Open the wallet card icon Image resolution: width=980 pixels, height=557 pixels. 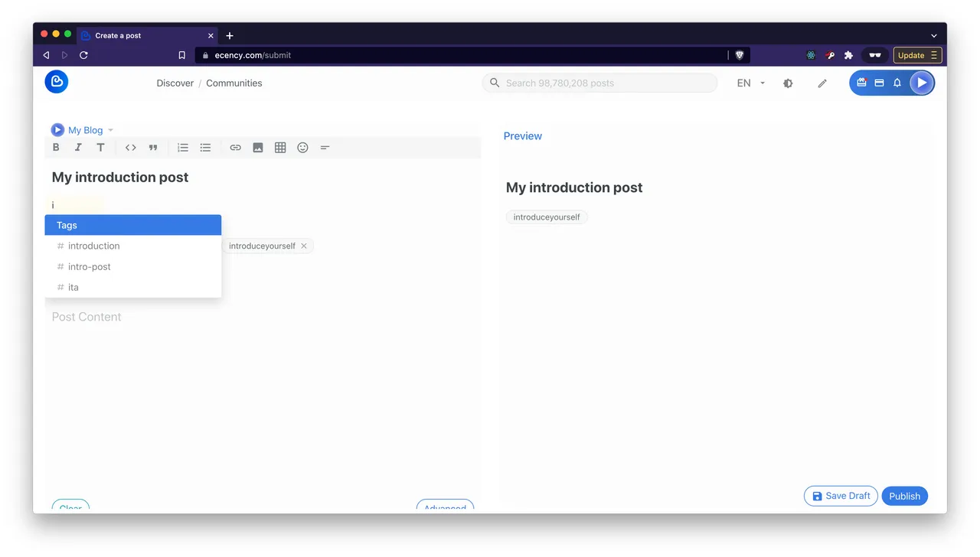(x=879, y=83)
